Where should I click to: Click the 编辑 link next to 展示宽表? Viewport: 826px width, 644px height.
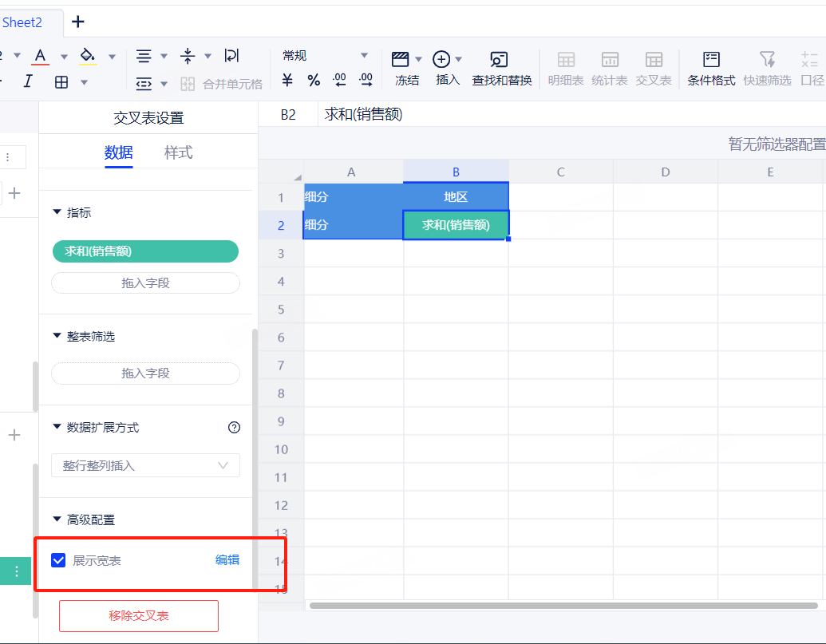point(227,560)
